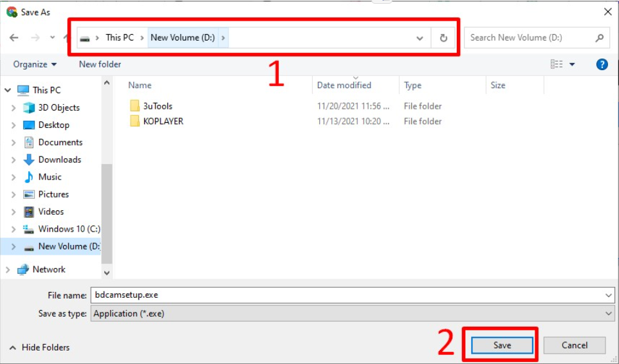The width and height of the screenshot is (619, 364).
Task: Click date 11/20/2021 of 3uTools row
Action: click(353, 106)
